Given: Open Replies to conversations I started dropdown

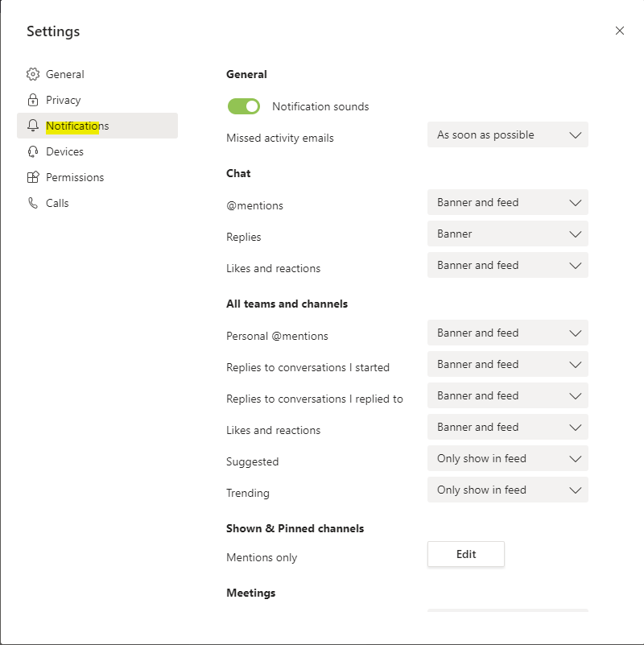Looking at the screenshot, I should click(507, 364).
